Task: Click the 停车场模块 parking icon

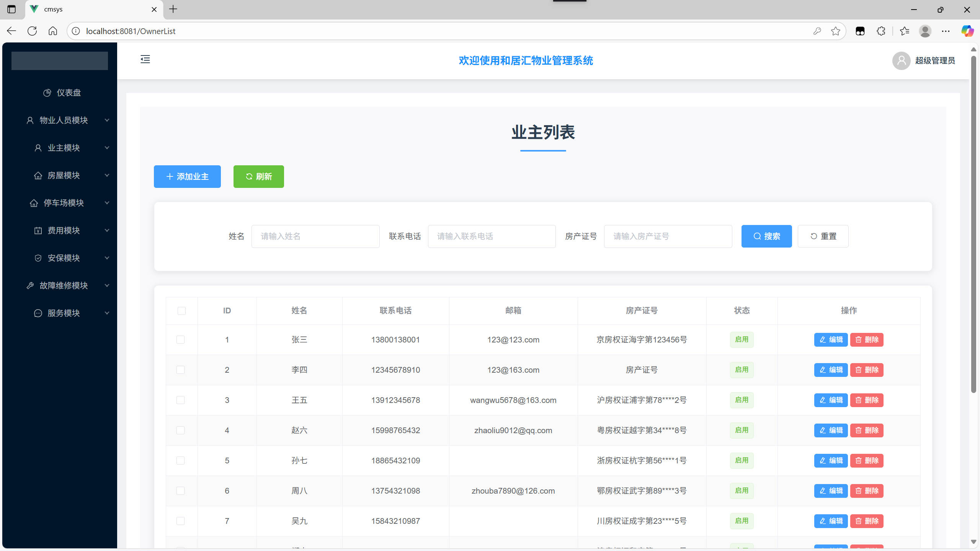Action: 34,203
